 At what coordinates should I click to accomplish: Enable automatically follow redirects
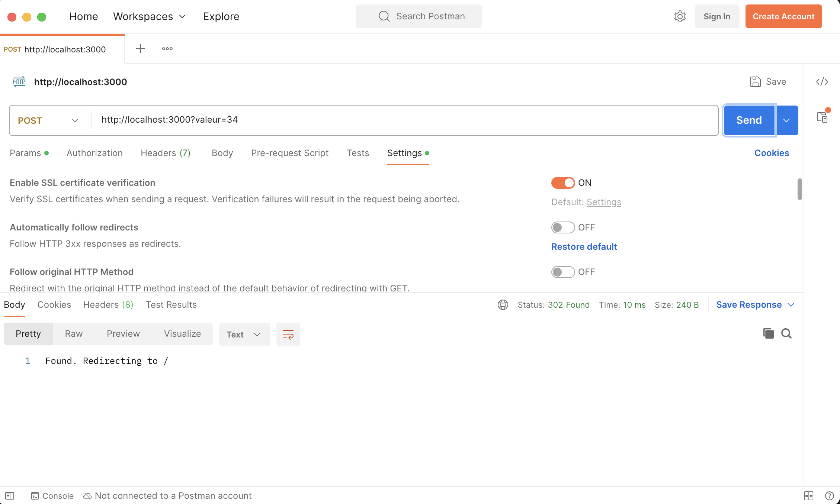point(562,227)
